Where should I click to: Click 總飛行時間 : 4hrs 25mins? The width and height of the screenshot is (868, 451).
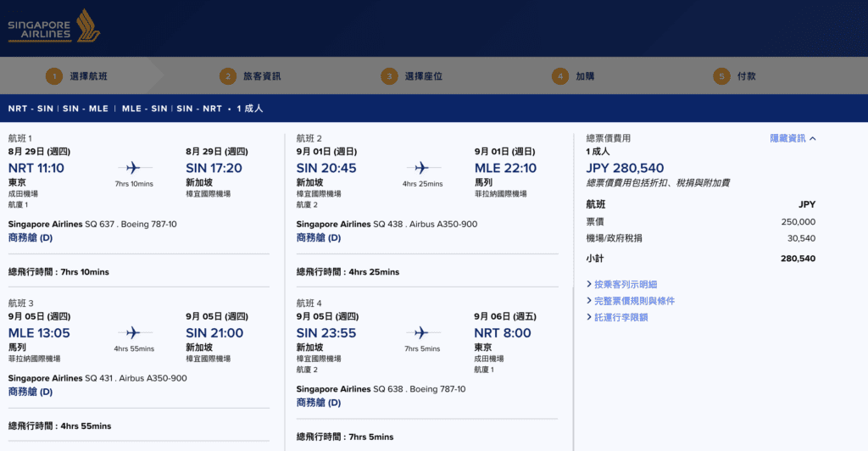click(348, 272)
